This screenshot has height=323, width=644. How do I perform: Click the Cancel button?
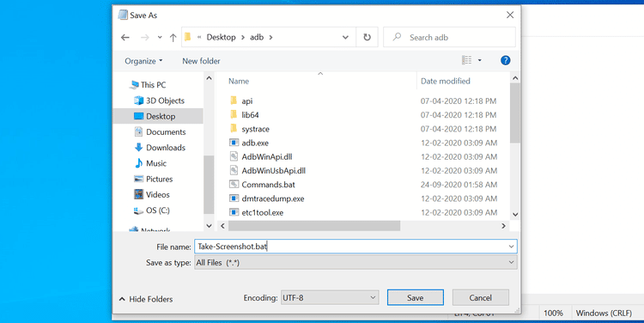pos(481,297)
